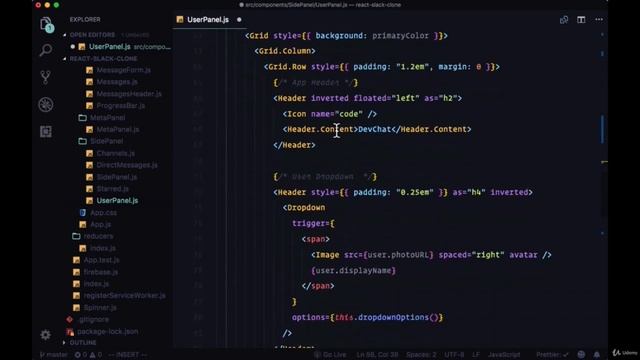
Task: Open the Explorer view in the activity bar
Action: (x=47, y=24)
